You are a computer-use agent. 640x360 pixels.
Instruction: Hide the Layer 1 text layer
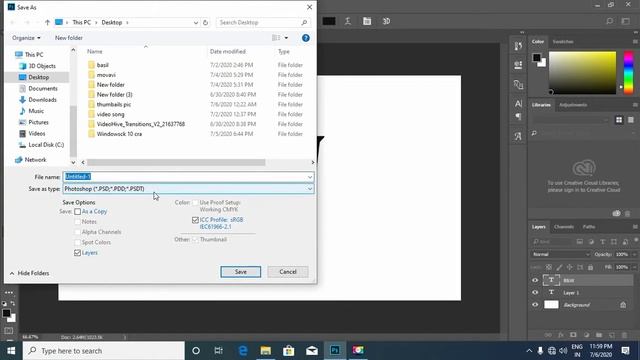535,293
